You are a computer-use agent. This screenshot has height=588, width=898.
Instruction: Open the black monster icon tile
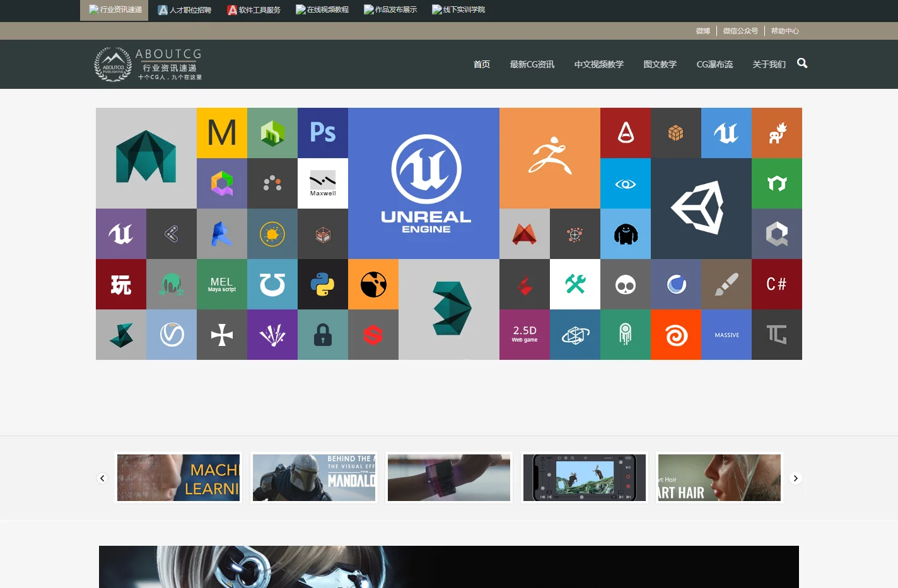(x=626, y=234)
